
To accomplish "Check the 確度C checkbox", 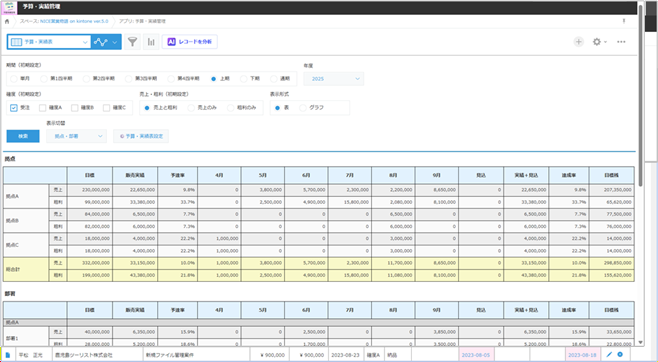I will coord(107,108).
